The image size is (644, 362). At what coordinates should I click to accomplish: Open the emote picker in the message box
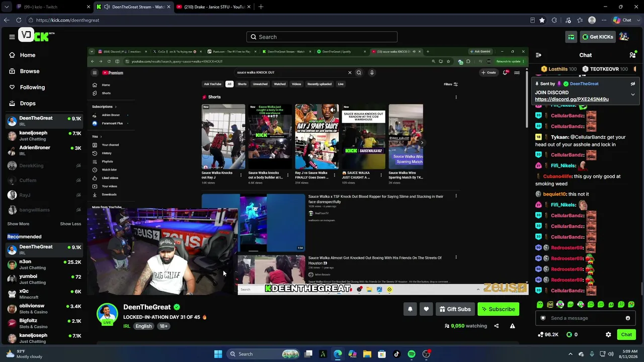click(x=628, y=318)
